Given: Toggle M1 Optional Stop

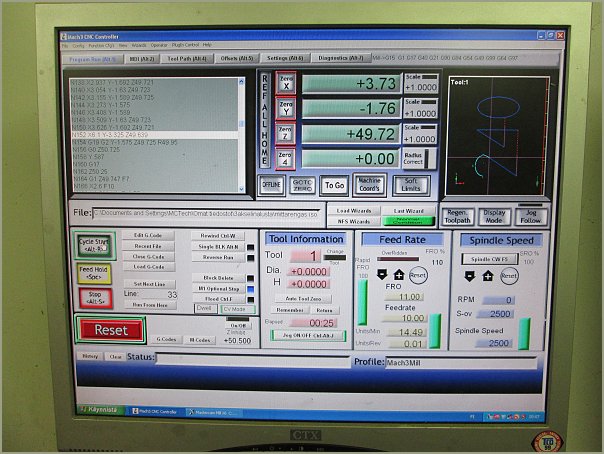Looking at the screenshot, I should point(218,288).
